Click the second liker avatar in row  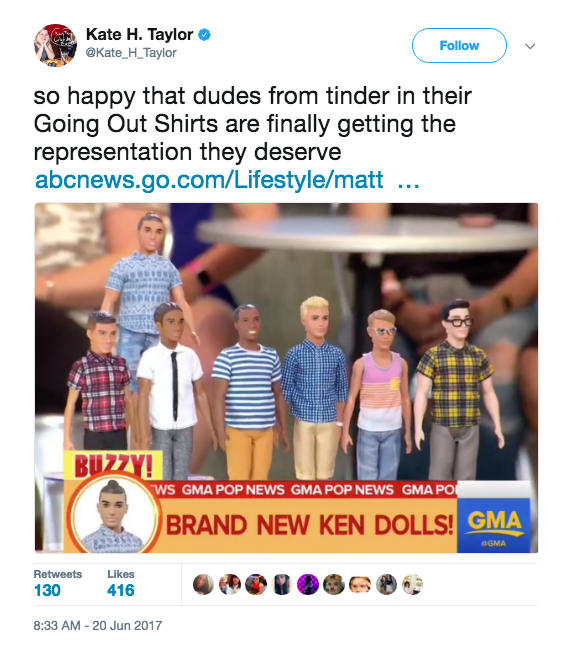tap(230, 585)
